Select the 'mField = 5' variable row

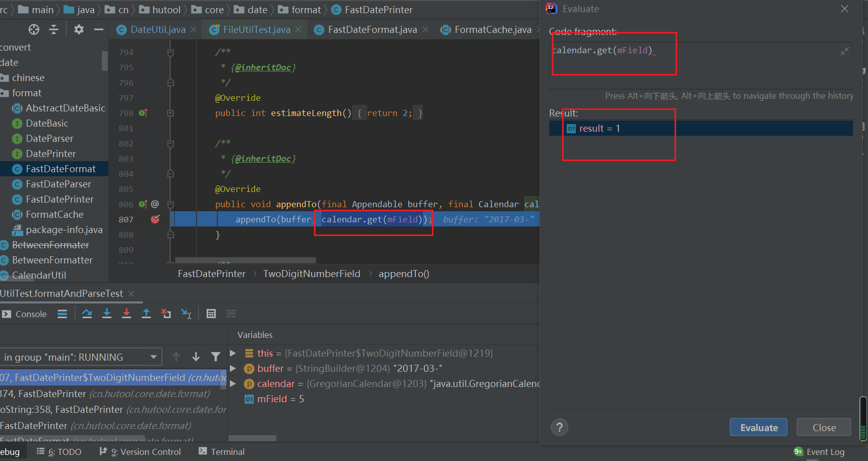click(384, 399)
